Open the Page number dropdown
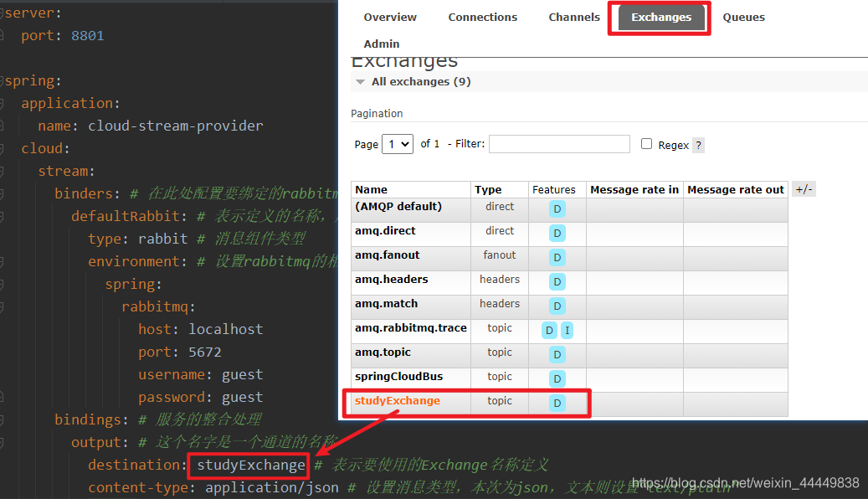 398,144
